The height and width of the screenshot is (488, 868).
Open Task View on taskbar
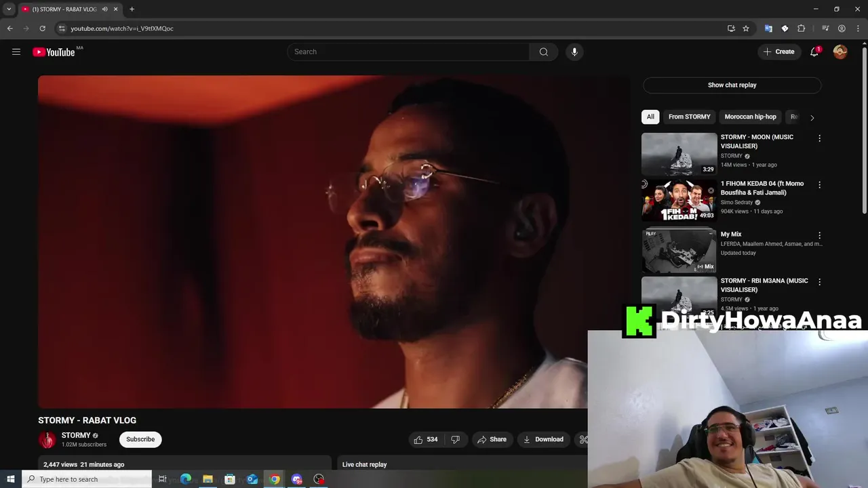pyautogui.click(x=163, y=479)
